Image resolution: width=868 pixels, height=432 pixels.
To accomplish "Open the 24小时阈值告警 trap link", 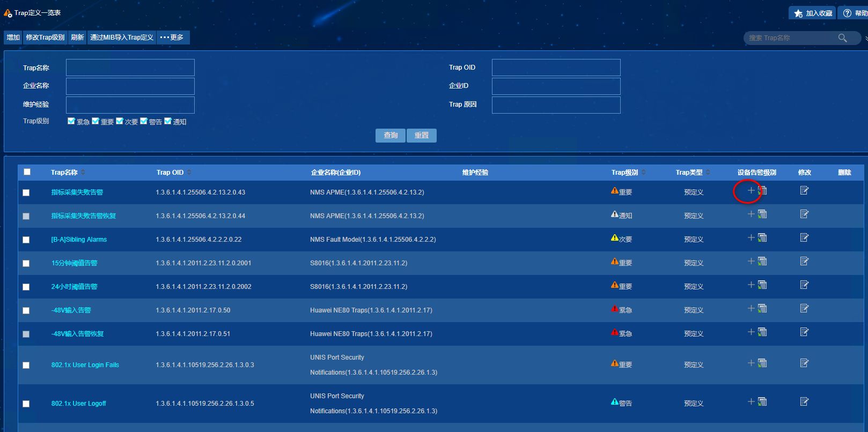I will pos(75,287).
